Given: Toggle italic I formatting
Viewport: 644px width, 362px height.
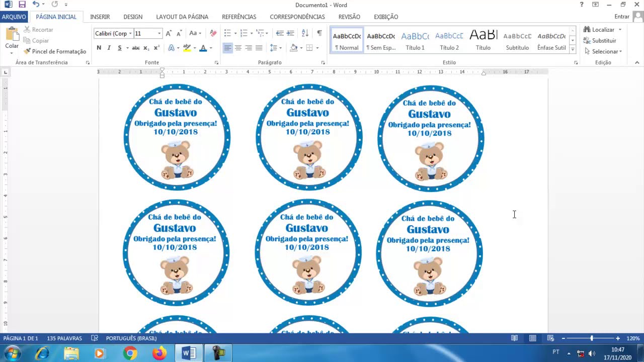Looking at the screenshot, I should coord(109,48).
